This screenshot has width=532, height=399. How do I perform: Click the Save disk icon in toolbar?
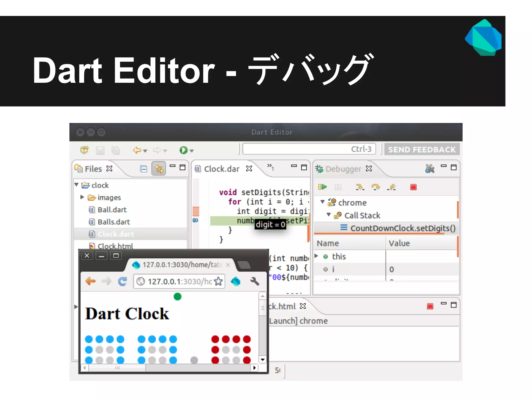coord(100,150)
